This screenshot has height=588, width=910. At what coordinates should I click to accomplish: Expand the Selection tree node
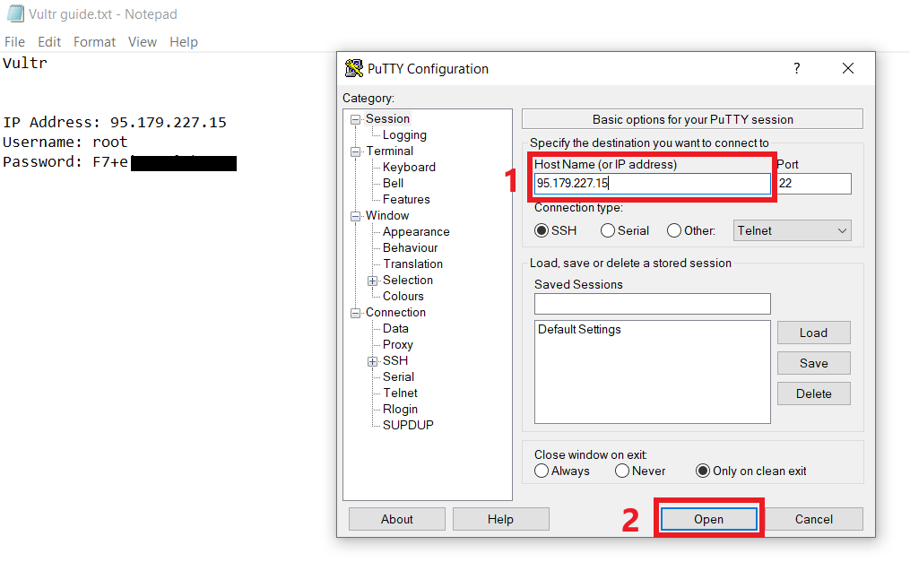[x=373, y=281]
